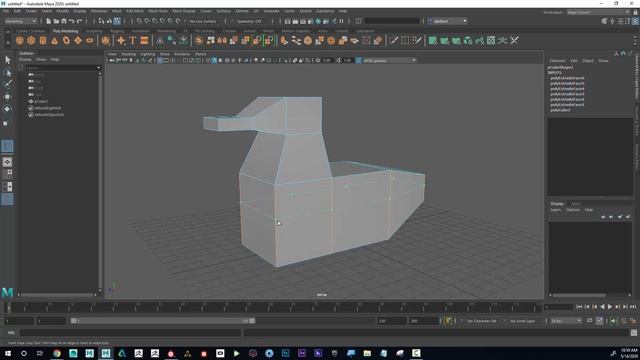Open the Script Editor icon at bottom right
The height and width of the screenshot is (360, 640).
(x=633, y=333)
